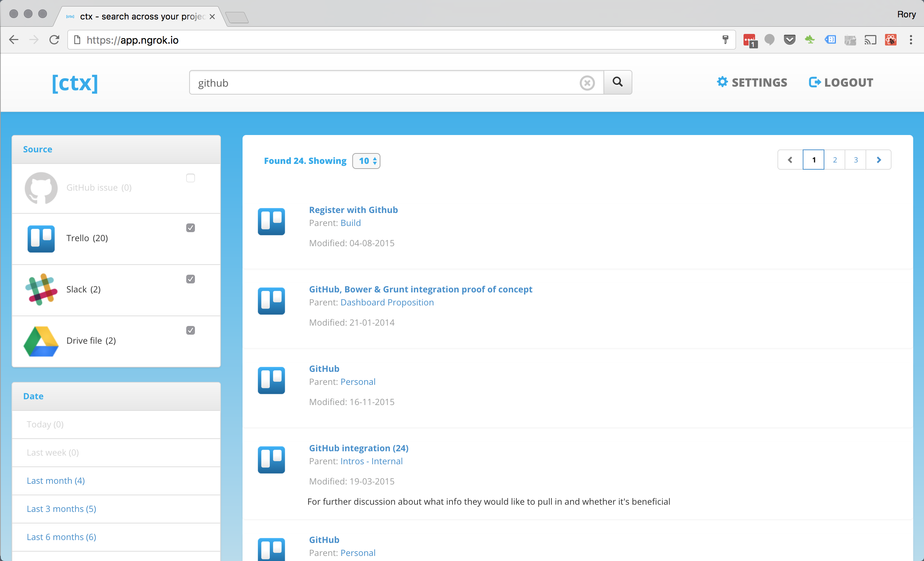Open the Cast extension icon
The width and height of the screenshot is (924, 561).
pos(870,40)
